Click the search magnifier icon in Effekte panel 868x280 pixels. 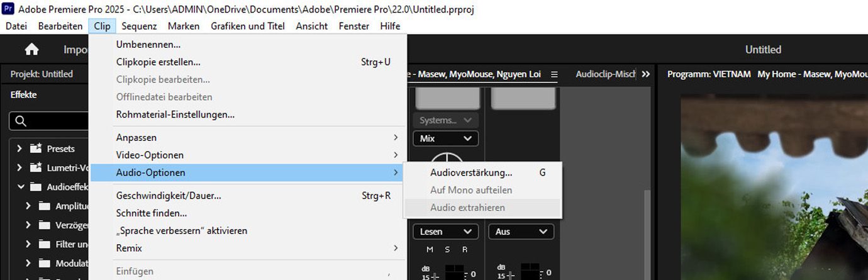point(21,121)
